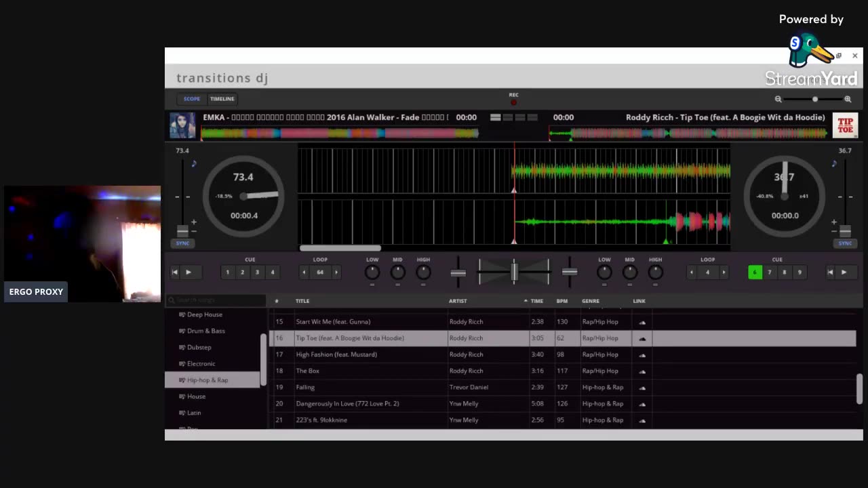The width and height of the screenshot is (868, 488).
Task: Activate the 4-beat loop on right deck
Action: [707, 272]
